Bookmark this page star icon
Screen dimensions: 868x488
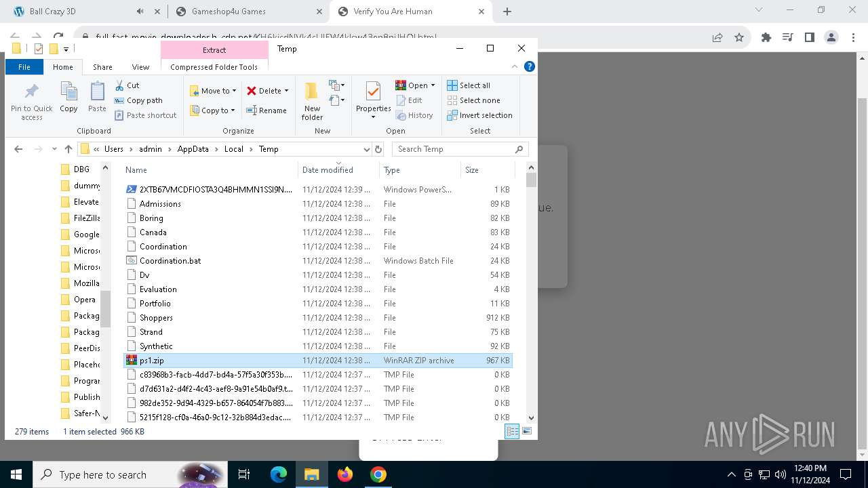739,37
